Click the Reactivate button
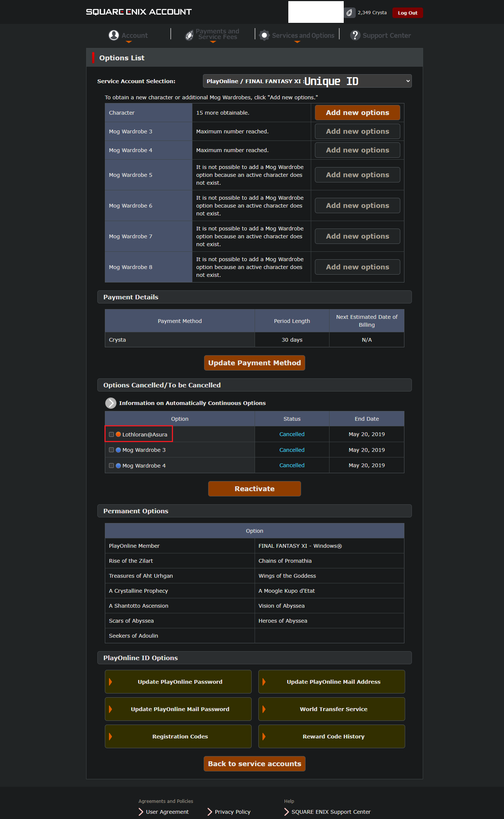504x819 pixels. pos(255,489)
